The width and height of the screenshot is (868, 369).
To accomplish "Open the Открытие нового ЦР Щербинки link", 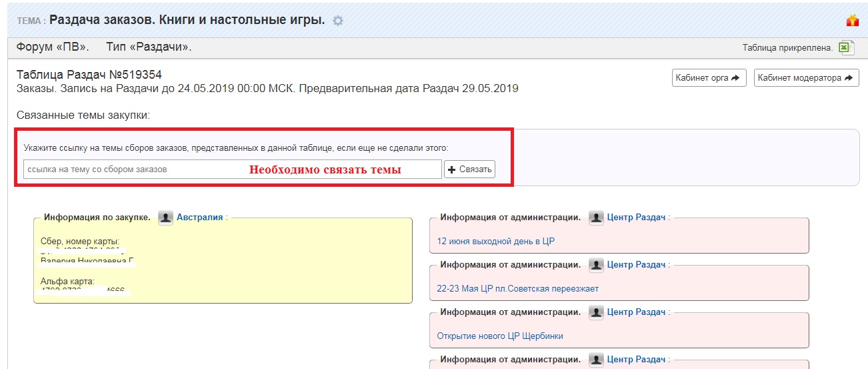I will click(499, 336).
